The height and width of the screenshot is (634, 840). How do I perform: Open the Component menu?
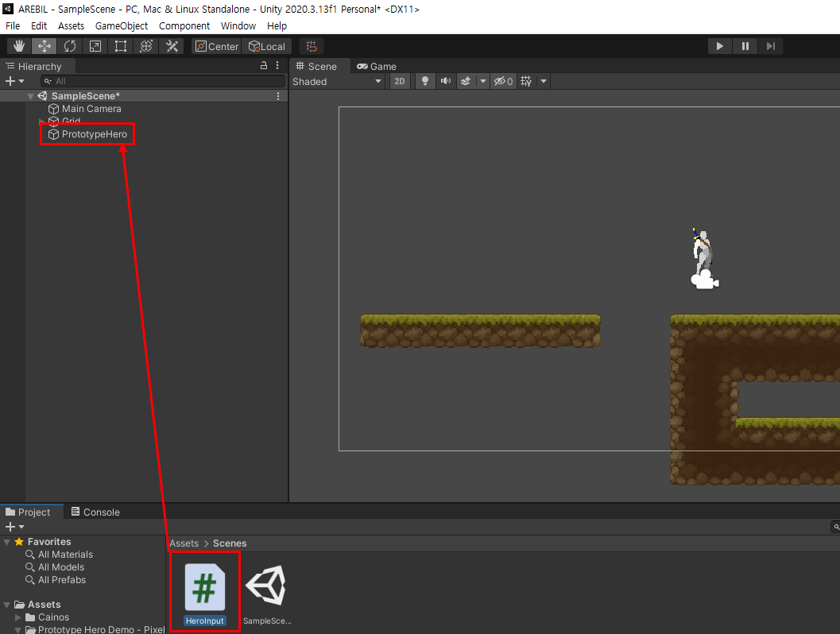click(184, 25)
